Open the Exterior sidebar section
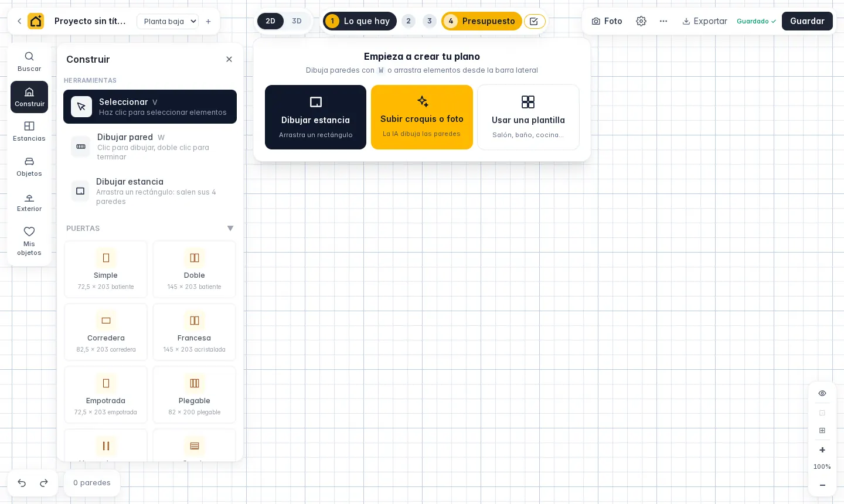The width and height of the screenshot is (844, 504). click(x=29, y=202)
